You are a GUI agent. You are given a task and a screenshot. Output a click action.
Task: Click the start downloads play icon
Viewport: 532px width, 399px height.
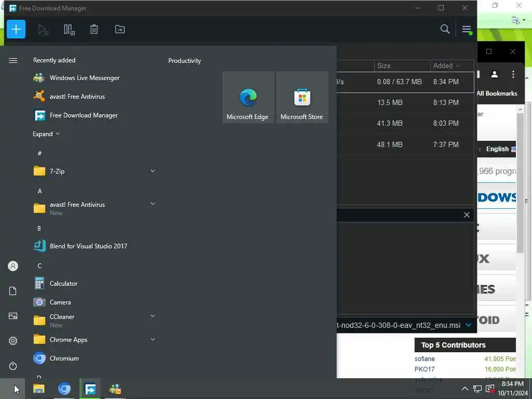[43, 30]
